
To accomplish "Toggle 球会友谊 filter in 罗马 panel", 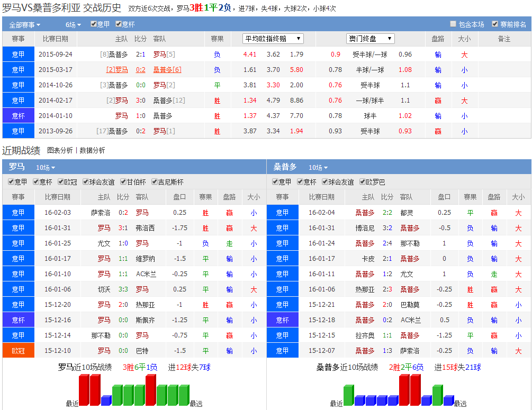I will click(x=86, y=182).
